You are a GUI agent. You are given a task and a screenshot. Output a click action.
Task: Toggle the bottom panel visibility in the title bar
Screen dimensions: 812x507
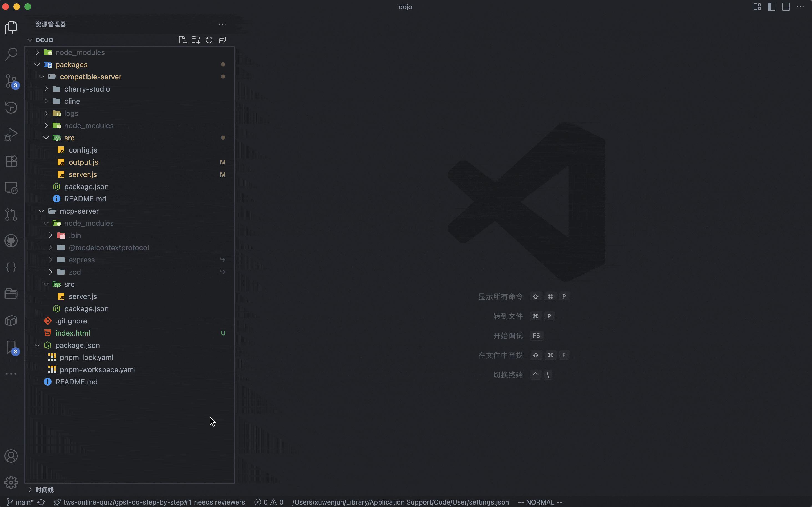coord(786,7)
